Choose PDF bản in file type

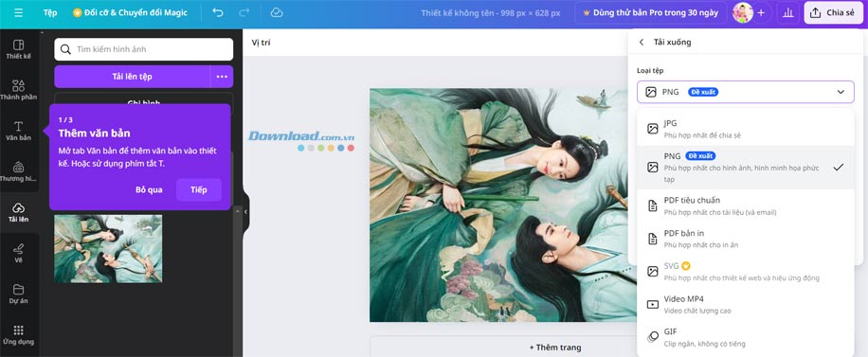[745, 239]
